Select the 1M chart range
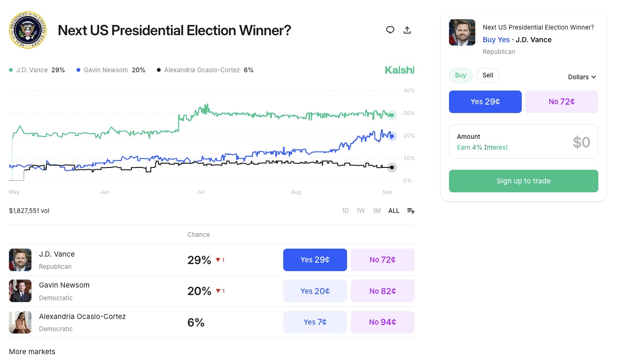This screenshot has width=619, height=364. click(x=377, y=211)
